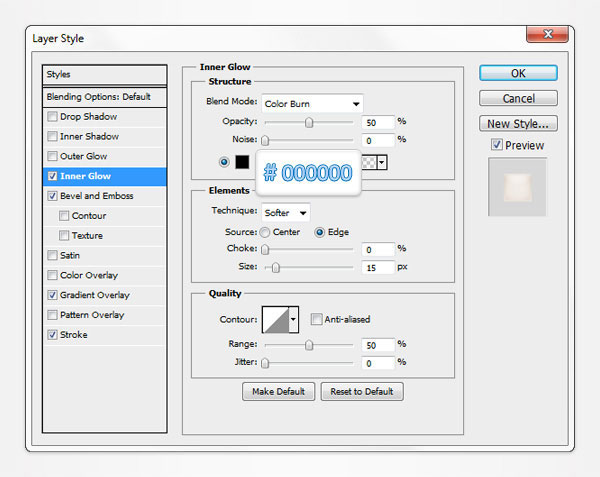Click the New Style... button
The image size is (600, 477).
coord(518,124)
